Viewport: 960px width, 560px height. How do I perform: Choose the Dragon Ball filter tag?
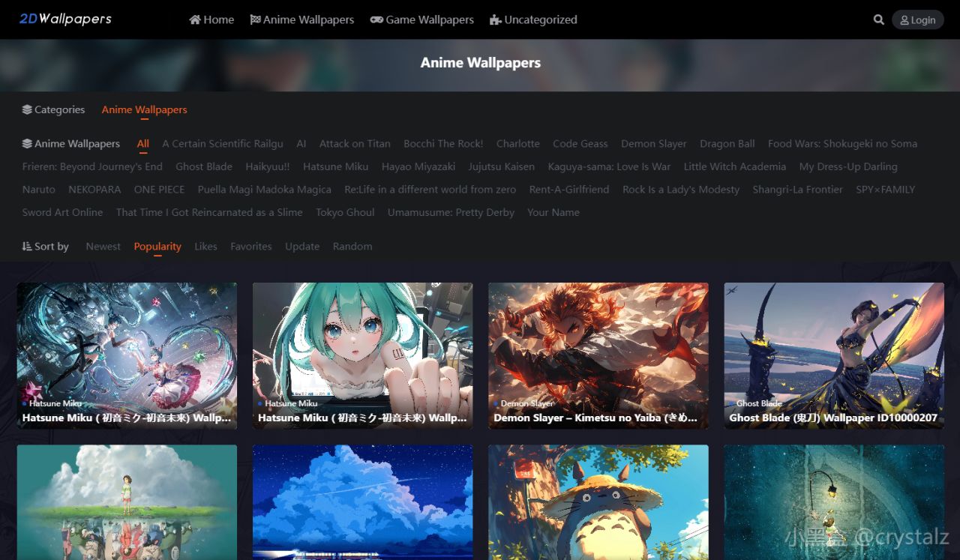click(727, 144)
